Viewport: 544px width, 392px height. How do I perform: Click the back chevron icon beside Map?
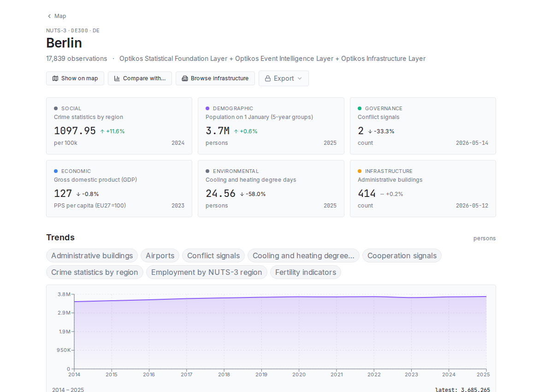pyautogui.click(x=49, y=16)
